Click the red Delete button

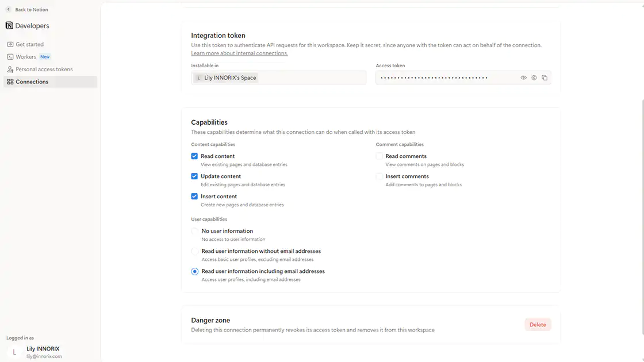coord(538,325)
